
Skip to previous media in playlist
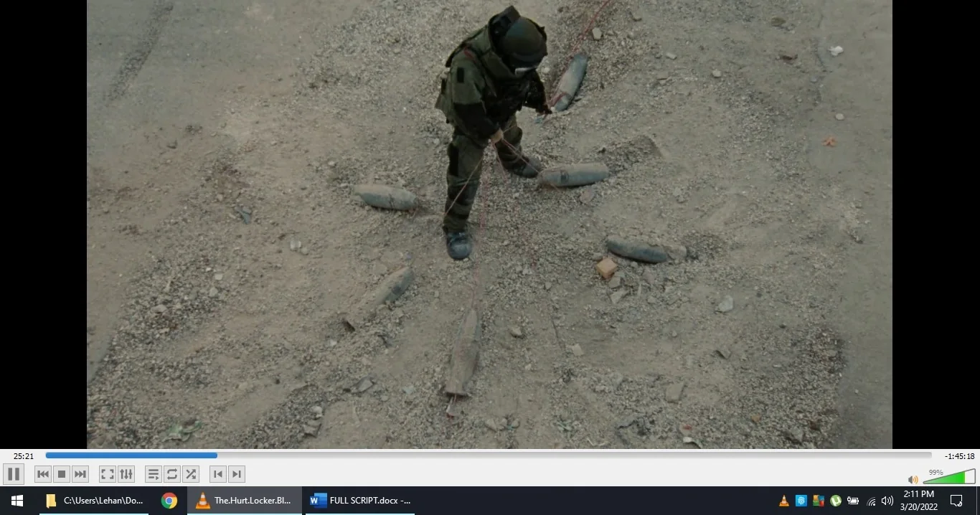coord(43,474)
